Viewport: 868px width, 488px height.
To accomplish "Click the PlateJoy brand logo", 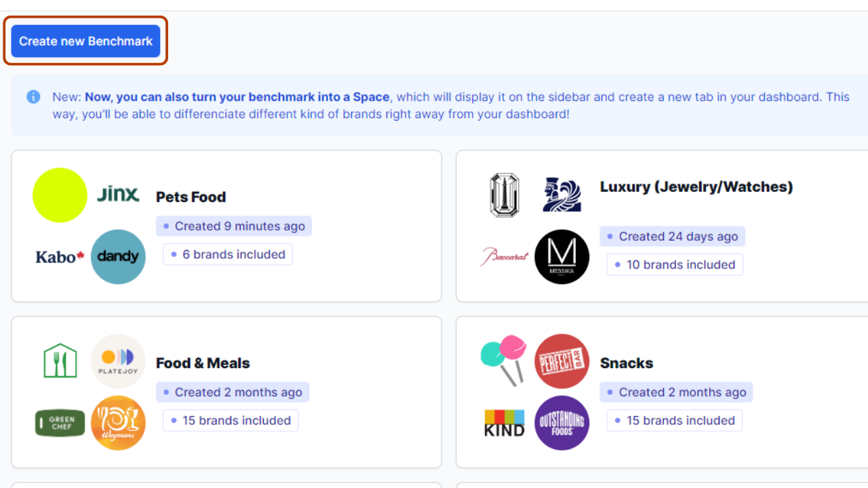I will [118, 361].
